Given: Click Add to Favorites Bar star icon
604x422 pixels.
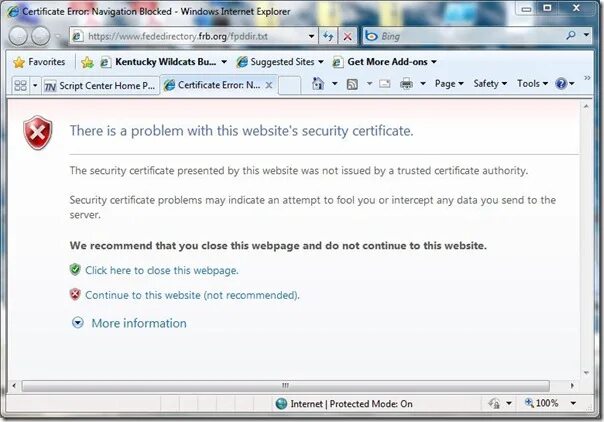Looking at the screenshot, I should [x=87, y=62].
